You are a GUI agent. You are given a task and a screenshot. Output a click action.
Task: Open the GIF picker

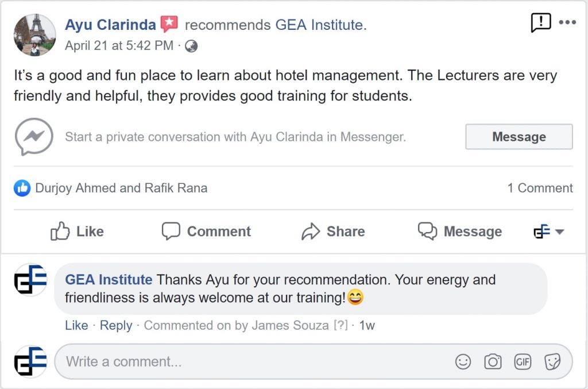523,361
